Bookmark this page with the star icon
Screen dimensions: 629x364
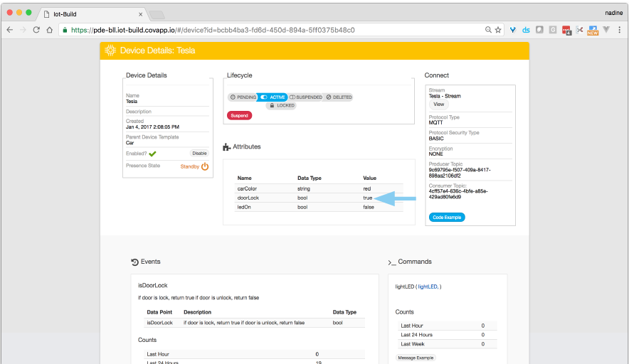[x=498, y=30]
